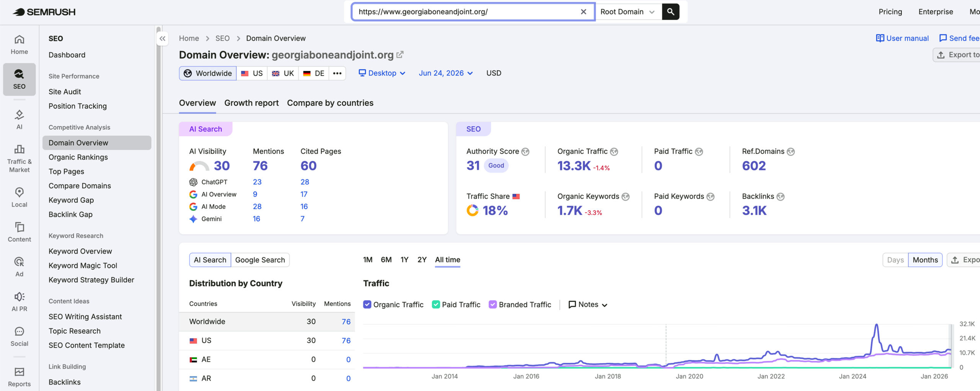
Task: Click the Traffic Share donut chart
Action: (472, 210)
